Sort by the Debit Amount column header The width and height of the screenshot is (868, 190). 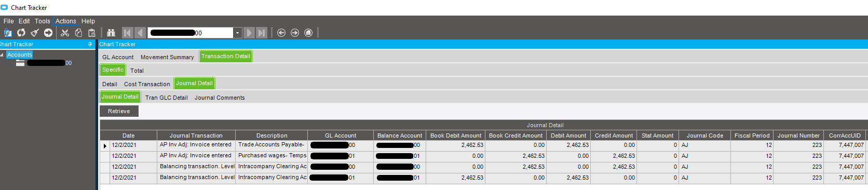click(x=569, y=135)
